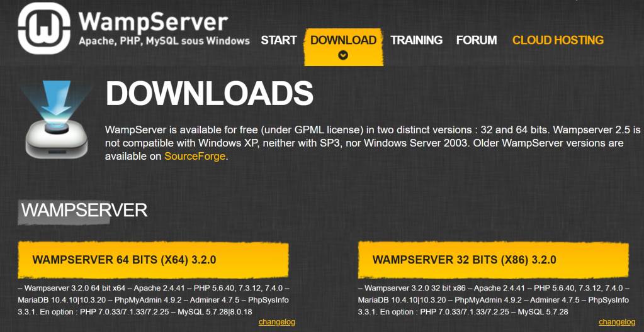
Task: Open the DOWNLOAD tab
Action: pyautogui.click(x=343, y=40)
